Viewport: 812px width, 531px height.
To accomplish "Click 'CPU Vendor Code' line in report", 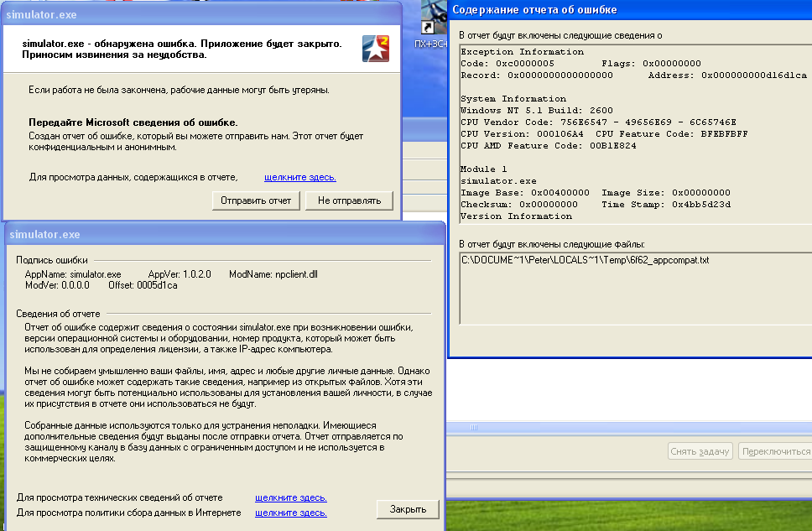I will (599, 122).
